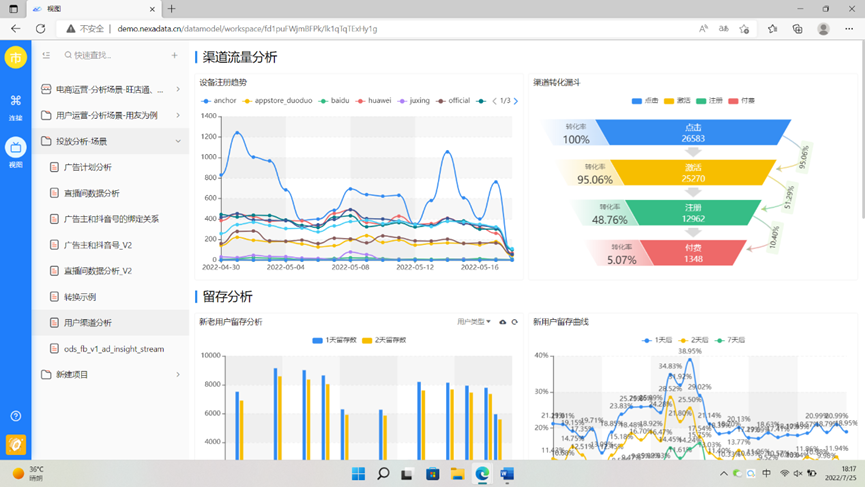Go to the previous legend page arrow
This screenshot has width=865, height=487.
pos(494,101)
